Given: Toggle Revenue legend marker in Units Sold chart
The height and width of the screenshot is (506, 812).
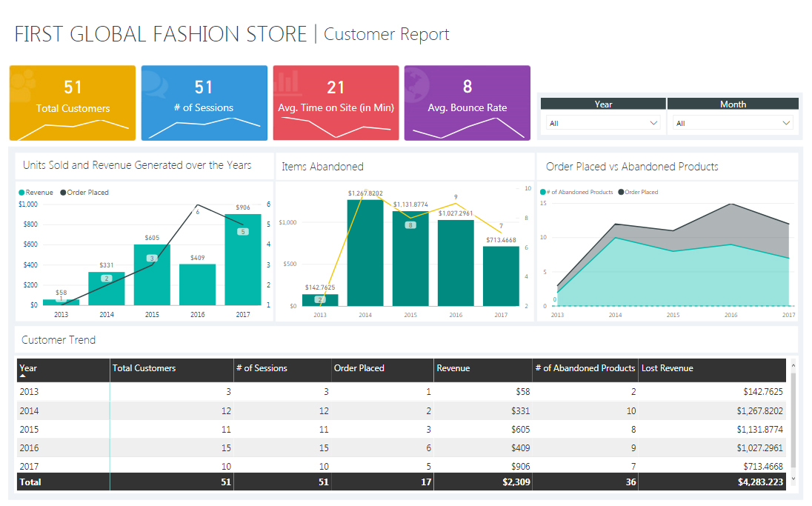Looking at the screenshot, I should tap(22, 193).
